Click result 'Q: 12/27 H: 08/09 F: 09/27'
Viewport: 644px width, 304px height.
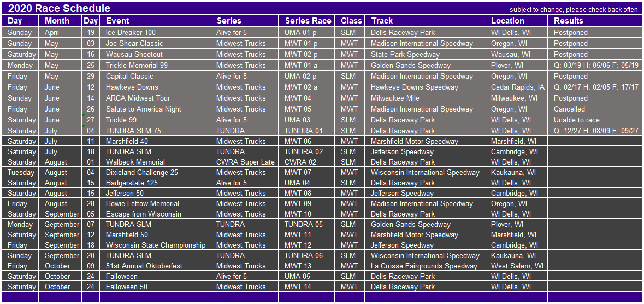pyautogui.click(x=594, y=131)
